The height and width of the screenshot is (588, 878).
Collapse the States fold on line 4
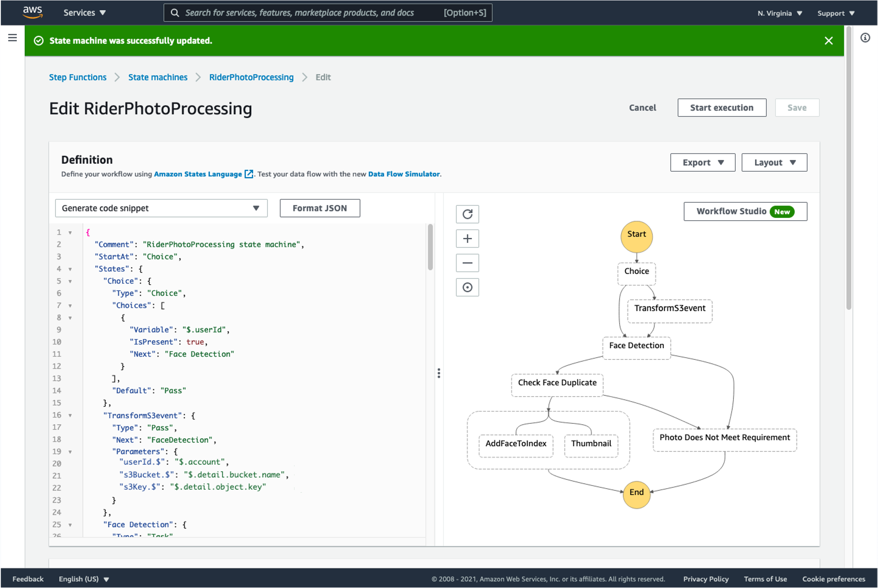(x=70, y=269)
